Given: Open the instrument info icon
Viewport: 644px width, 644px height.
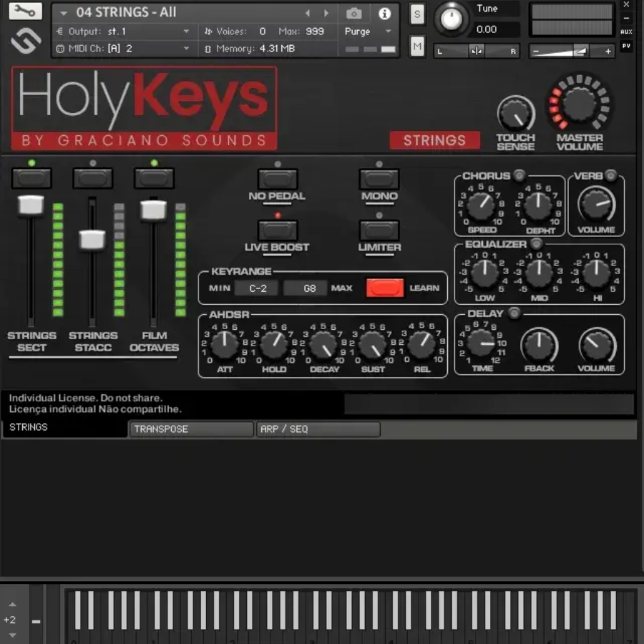Looking at the screenshot, I should click(x=384, y=14).
